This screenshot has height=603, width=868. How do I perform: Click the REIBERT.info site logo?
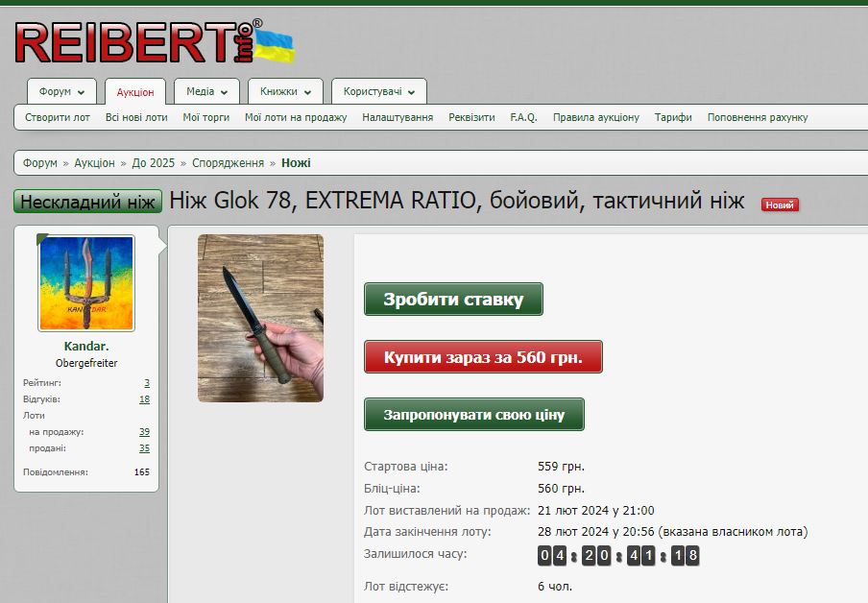(154, 42)
